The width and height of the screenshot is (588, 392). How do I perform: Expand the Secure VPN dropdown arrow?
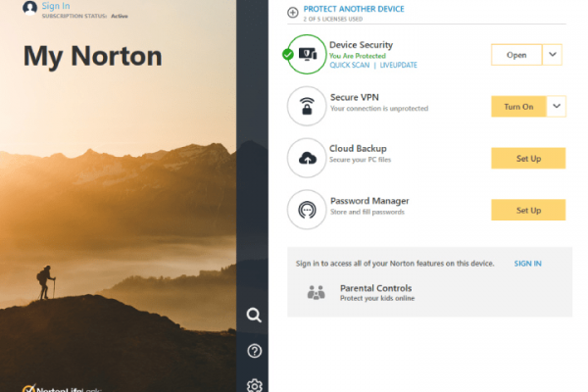coord(557,107)
